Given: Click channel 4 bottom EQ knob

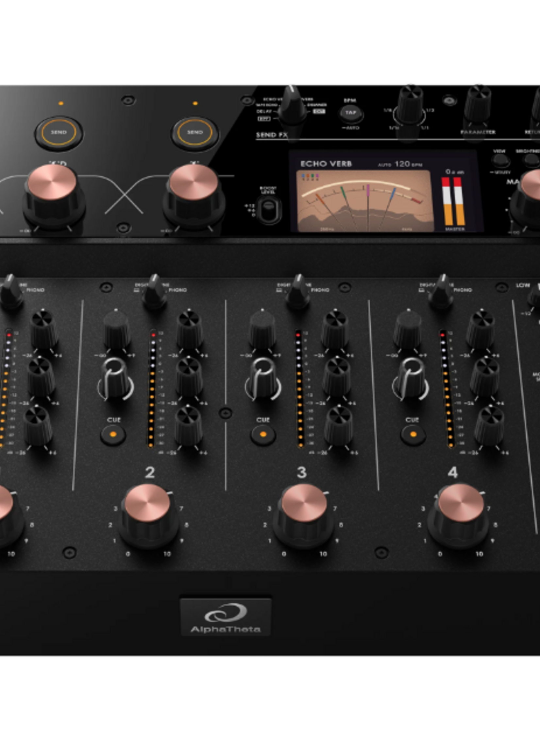Looking at the screenshot, I should pos(489,426).
